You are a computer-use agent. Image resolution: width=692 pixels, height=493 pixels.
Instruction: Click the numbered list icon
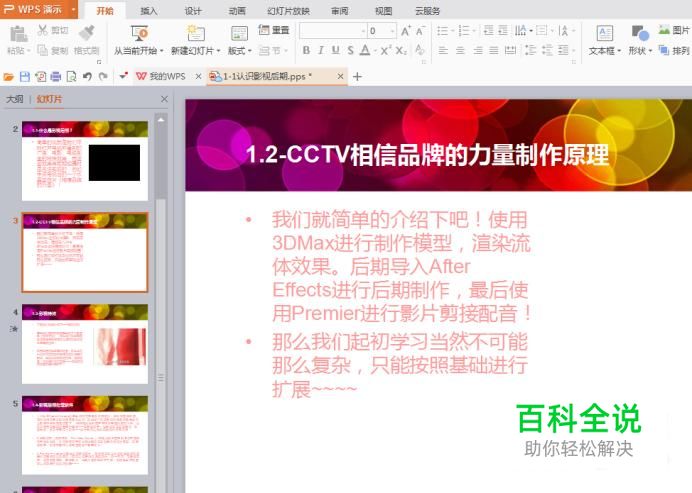tap(464, 31)
